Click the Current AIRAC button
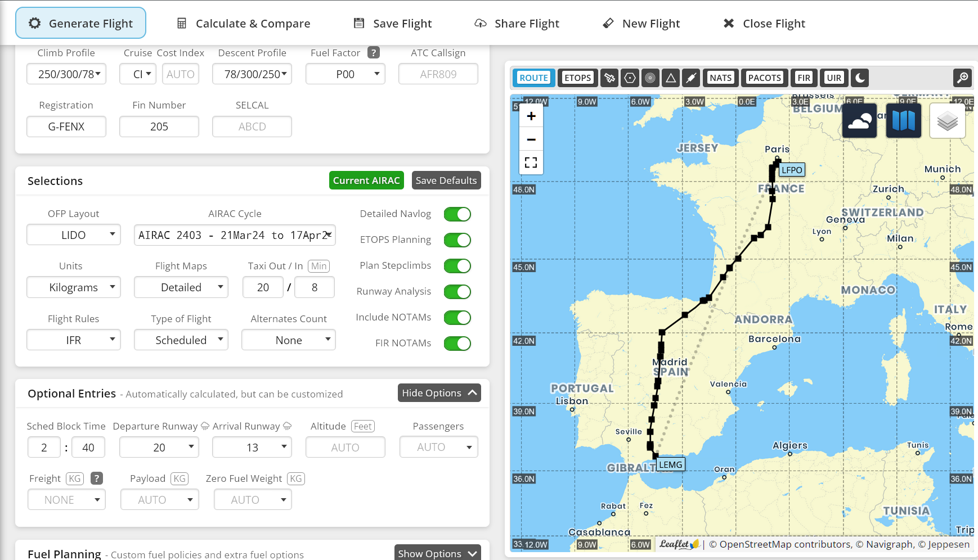 [x=366, y=180]
